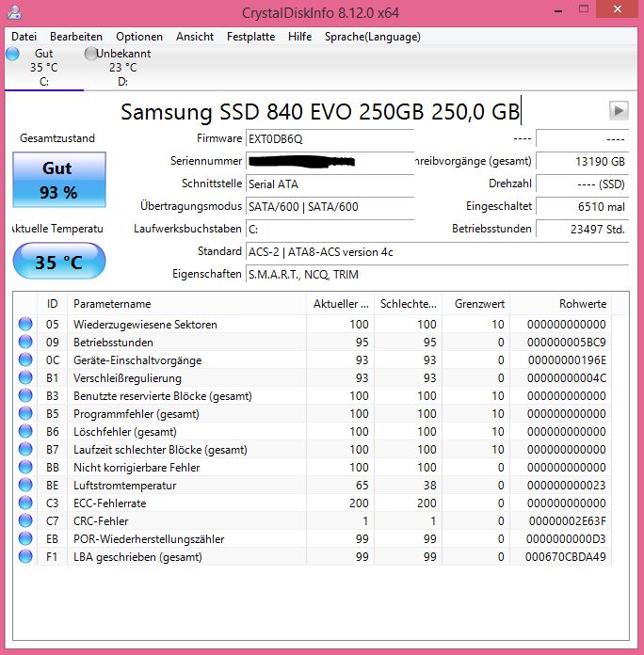Click the 35 °C temperature button
Screen dimensions: 644x655
pos(59,262)
